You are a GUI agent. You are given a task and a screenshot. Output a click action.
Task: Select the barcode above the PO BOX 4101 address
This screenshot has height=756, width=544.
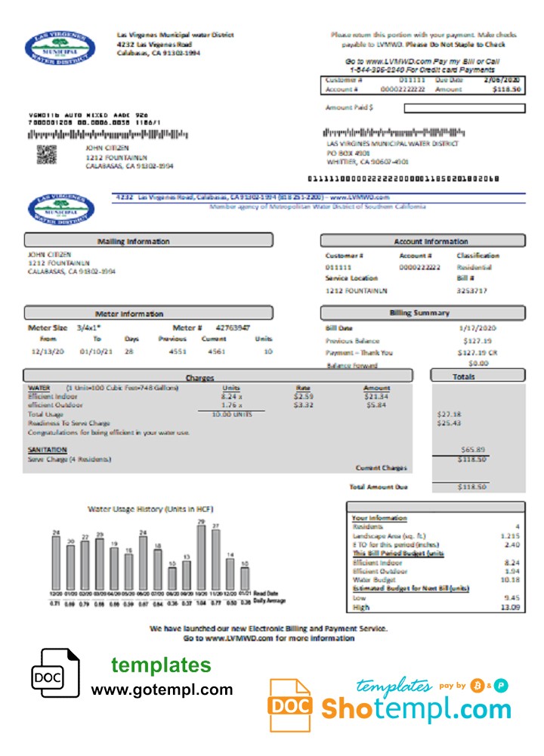click(x=394, y=132)
